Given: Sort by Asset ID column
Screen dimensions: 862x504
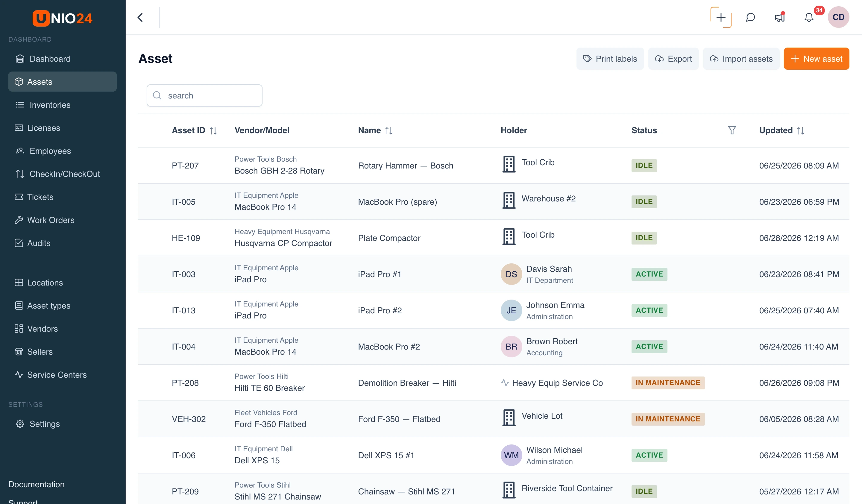Looking at the screenshot, I should click(213, 130).
